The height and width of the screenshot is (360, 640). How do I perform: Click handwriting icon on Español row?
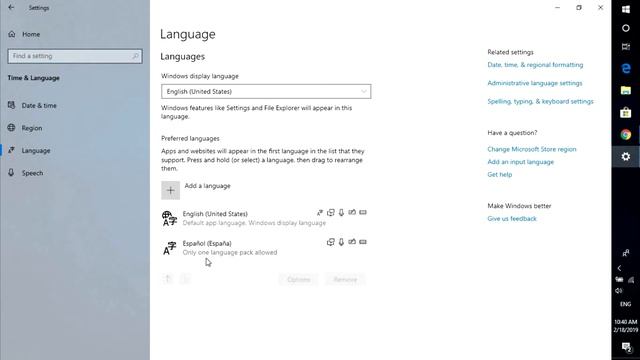click(x=352, y=242)
